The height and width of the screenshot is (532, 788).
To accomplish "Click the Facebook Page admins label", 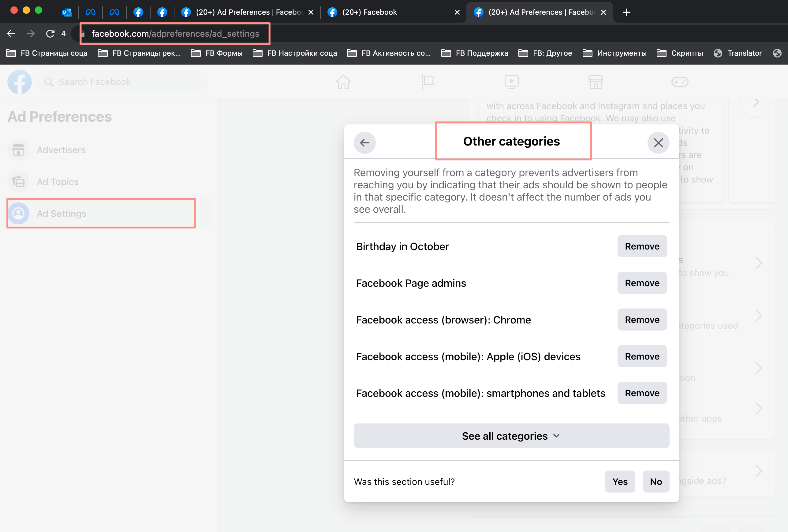I will coord(411,283).
